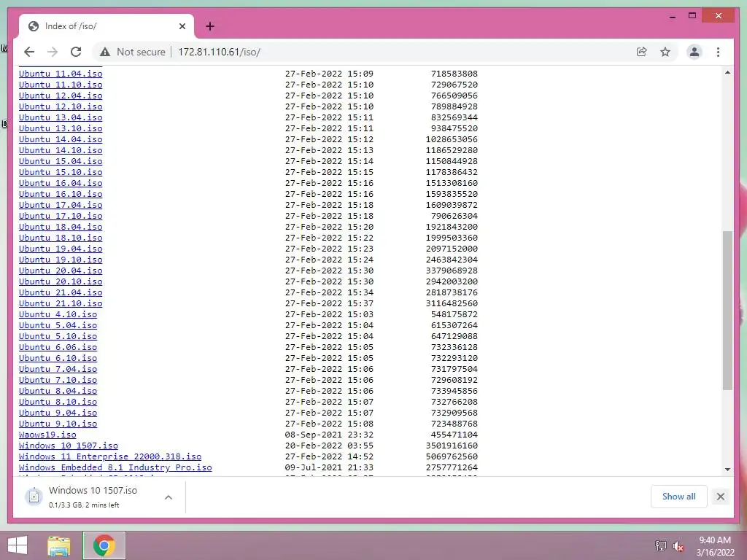Open the Waows19.iso link
The image size is (747, 560).
[47, 435]
